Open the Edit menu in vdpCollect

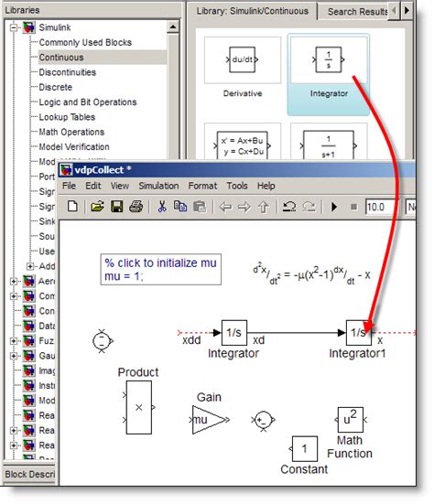93,186
